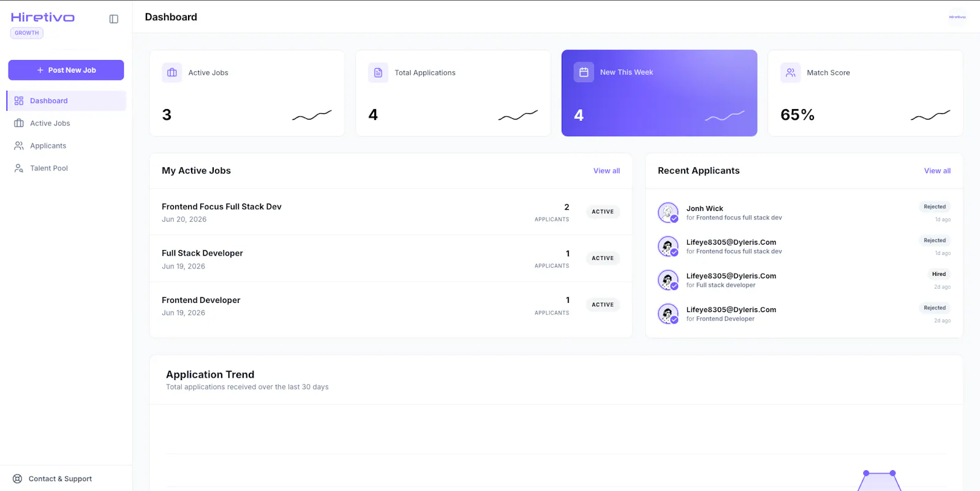Click the Talent Pool person-search icon

point(19,168)
